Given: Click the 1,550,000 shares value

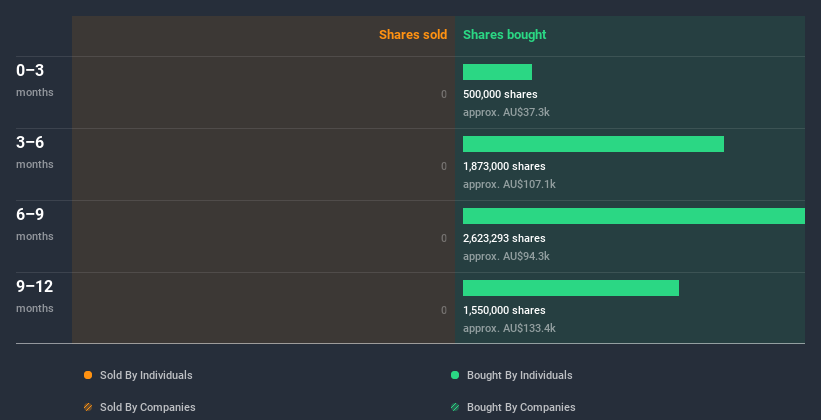Looking at the screenshot, I should click(504, 310).
